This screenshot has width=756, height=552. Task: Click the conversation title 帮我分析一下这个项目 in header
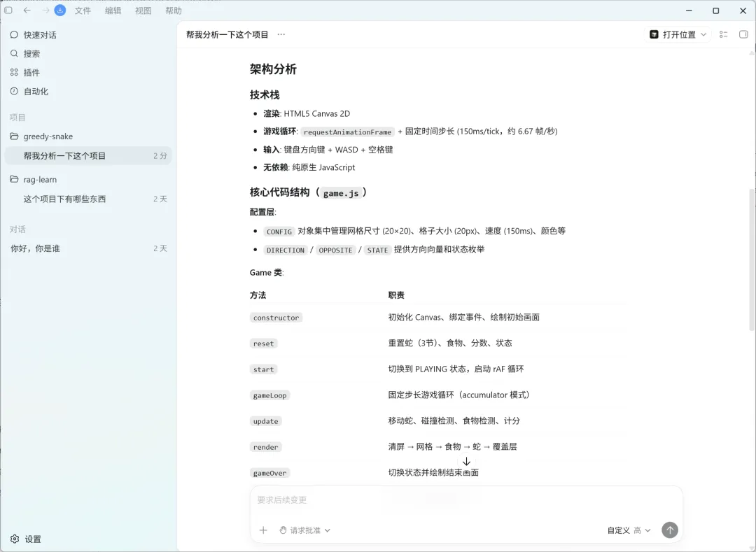tap(227, 34)
